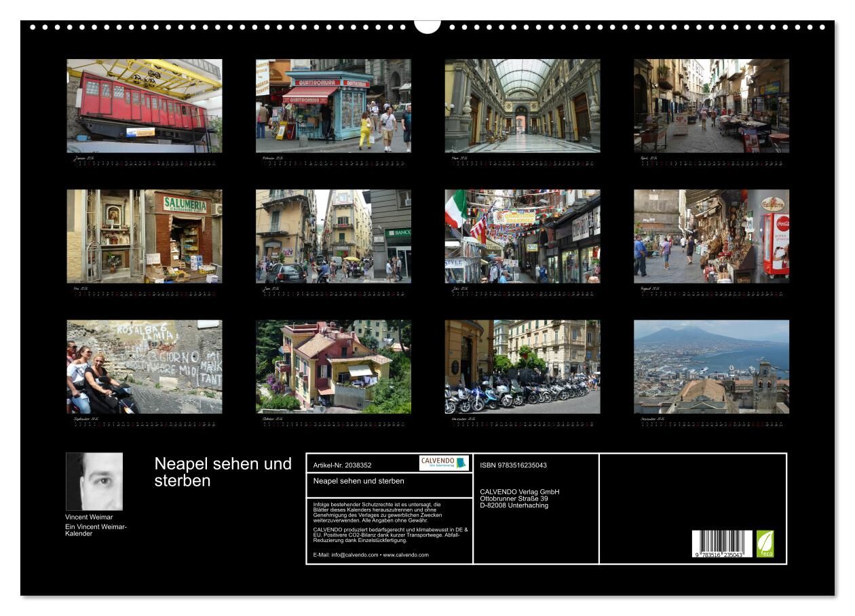This screenshot has height=616, width=855.
Task: Select the Salumeria shop front photo
Action: (x=144, y=236)
